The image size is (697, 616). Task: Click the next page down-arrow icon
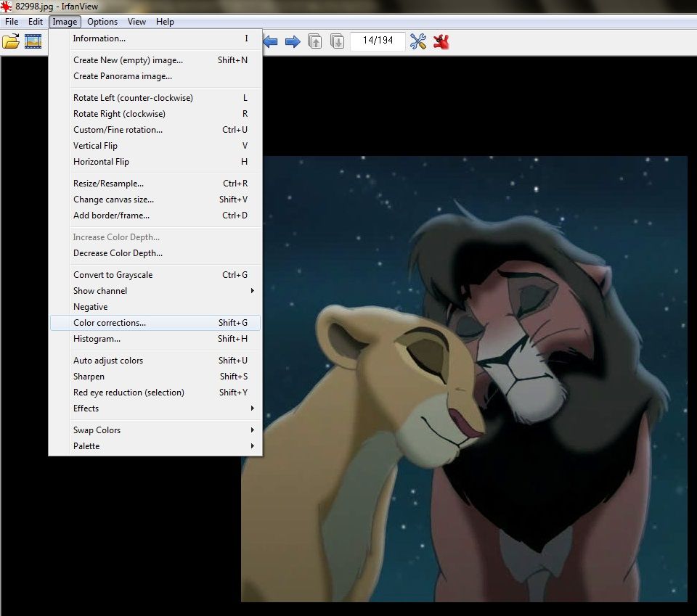tap(338, 41)
